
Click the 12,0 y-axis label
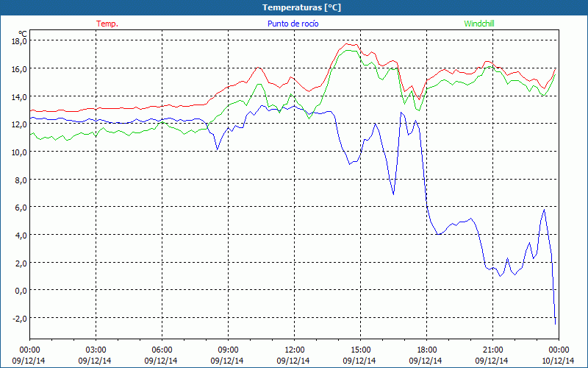(x=19, y=124)
